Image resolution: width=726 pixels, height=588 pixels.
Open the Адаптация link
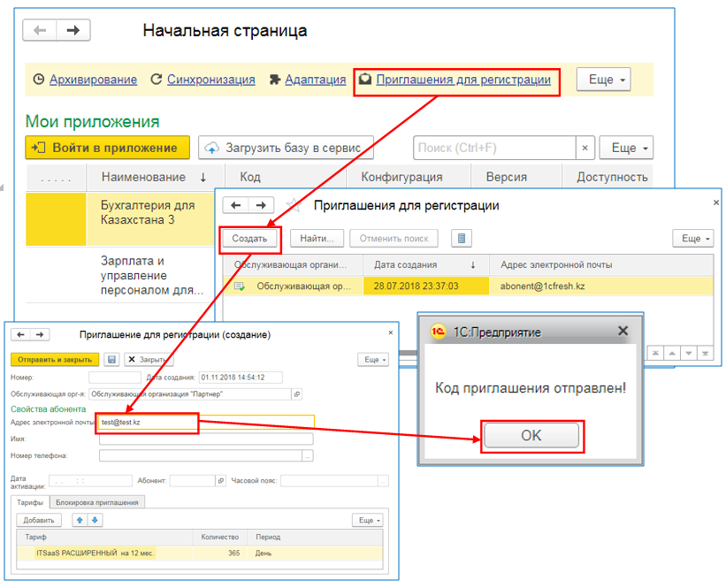(316, 80)
